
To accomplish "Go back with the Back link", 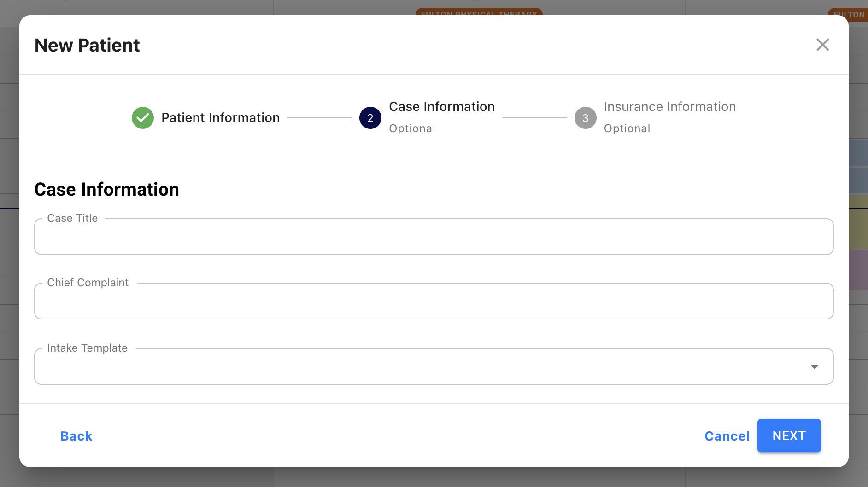I will pos(76,436).
